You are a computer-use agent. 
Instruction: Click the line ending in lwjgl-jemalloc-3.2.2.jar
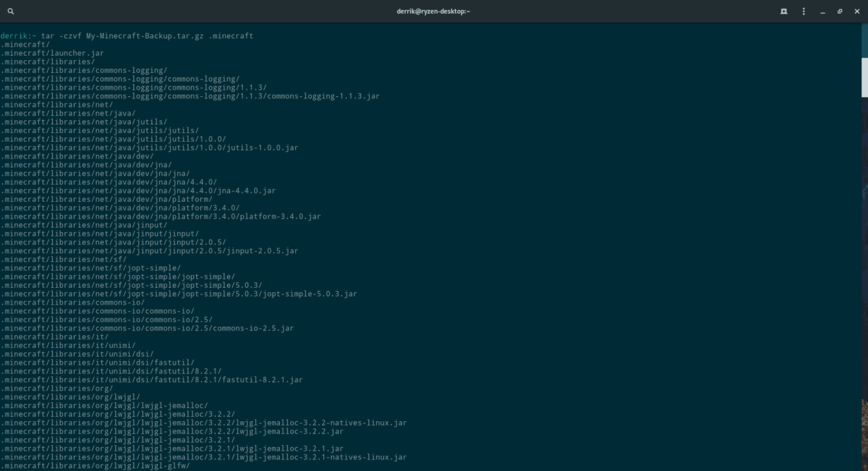(172, 432)
